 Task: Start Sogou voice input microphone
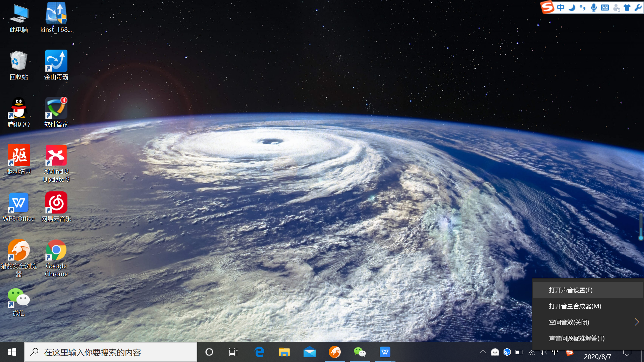tap(594, 7)
